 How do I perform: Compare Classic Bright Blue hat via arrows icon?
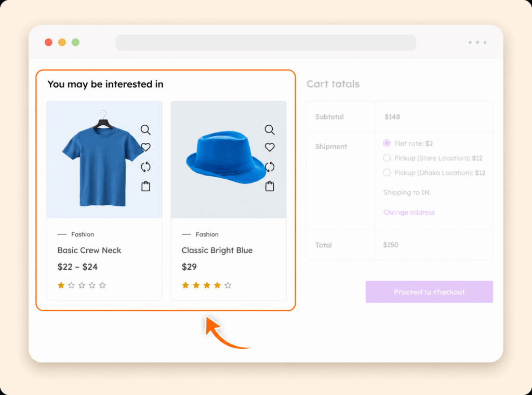pos(270,167)
